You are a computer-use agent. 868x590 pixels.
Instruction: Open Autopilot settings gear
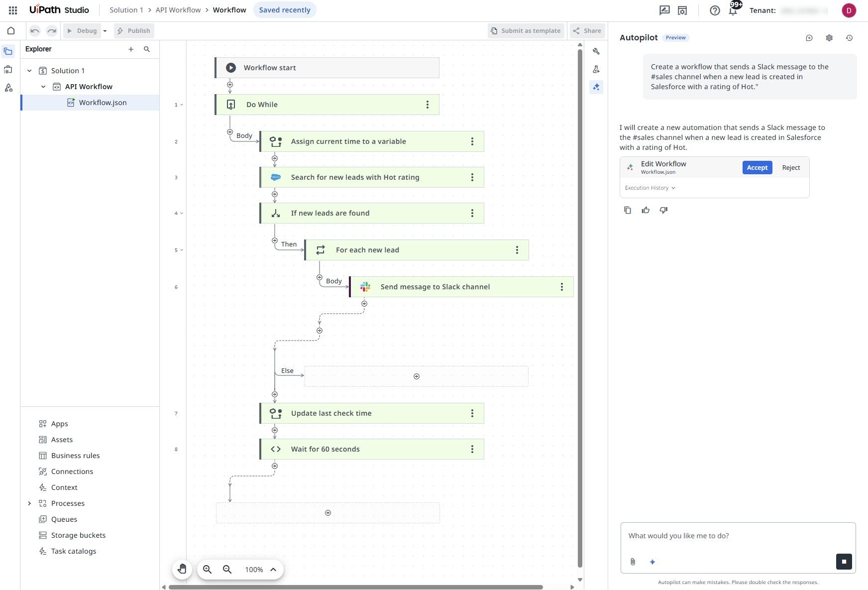pos(829,38)
